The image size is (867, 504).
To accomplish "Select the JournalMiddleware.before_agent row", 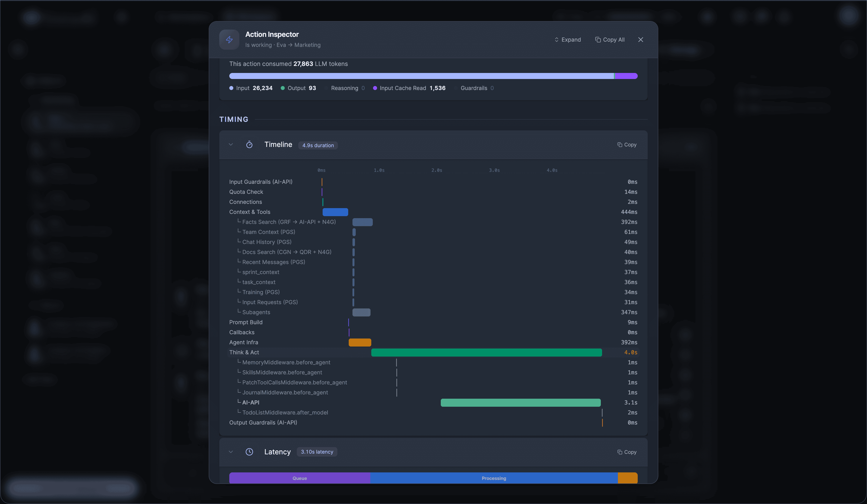I will point(433,392).
